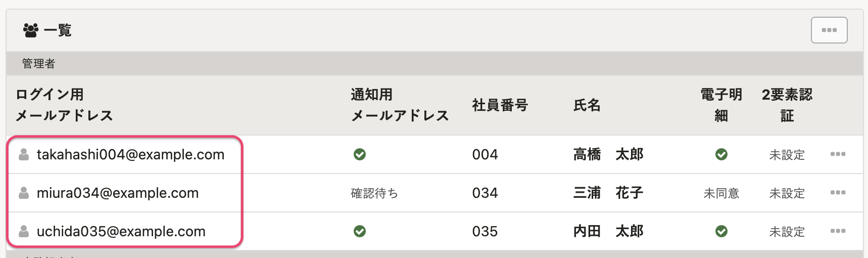Click notification email checkmark for 内田 太郎
The image size is (868, 258).
coord(360,231)
